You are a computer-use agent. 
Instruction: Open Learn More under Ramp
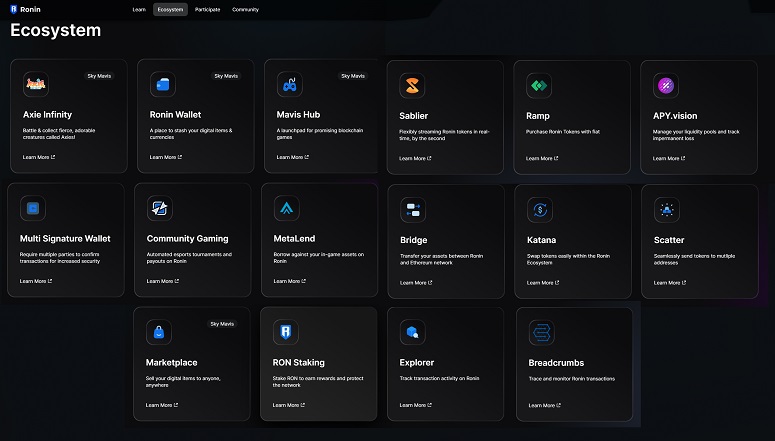542,159
